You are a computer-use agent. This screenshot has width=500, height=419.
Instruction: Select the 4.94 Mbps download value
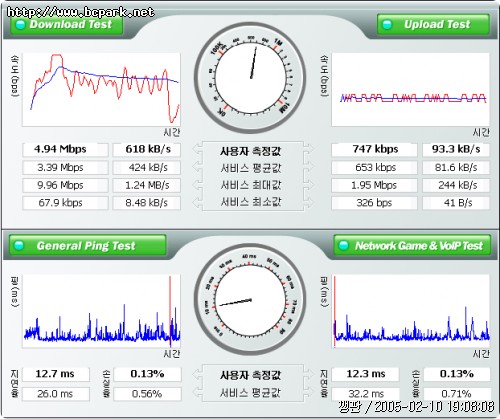(x=65, y=149)
